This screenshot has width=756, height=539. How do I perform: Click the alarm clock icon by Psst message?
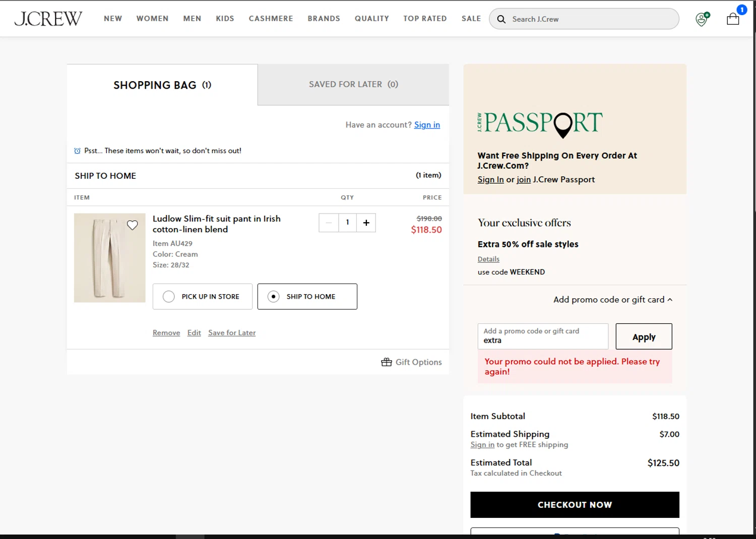[77, 151]
